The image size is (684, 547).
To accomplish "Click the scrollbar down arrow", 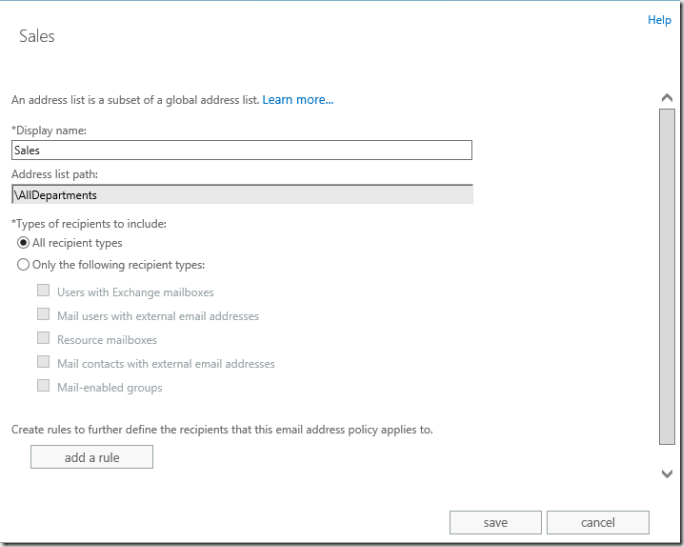I will click(667, 474).
